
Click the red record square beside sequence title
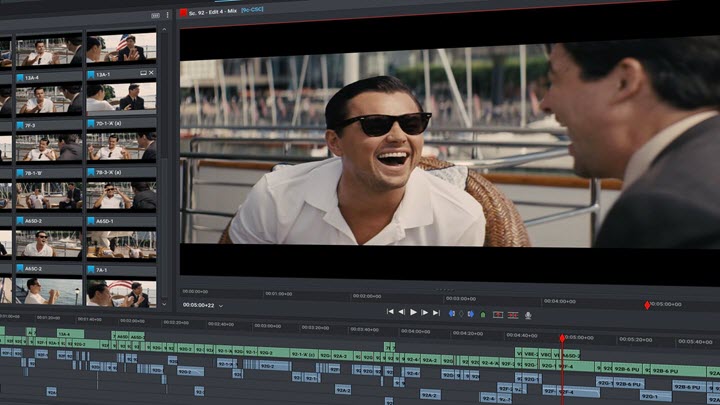(183, 13)
